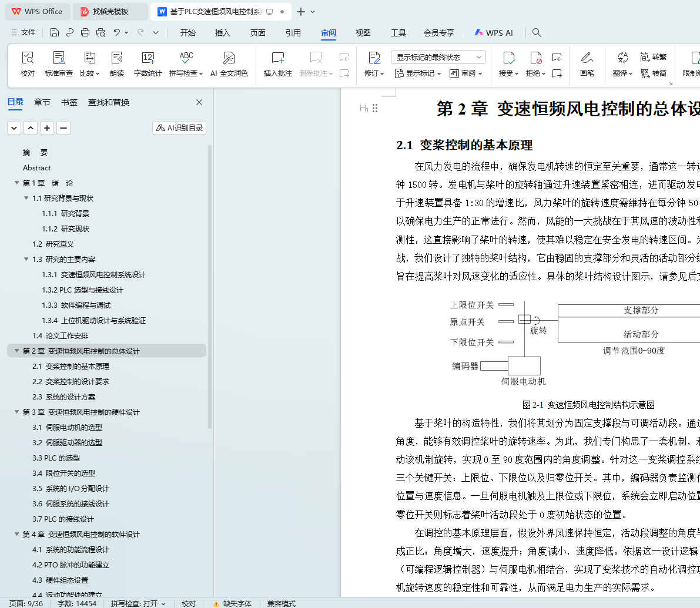Reject changes with 拒绝 button

click(x=535, y=64)
